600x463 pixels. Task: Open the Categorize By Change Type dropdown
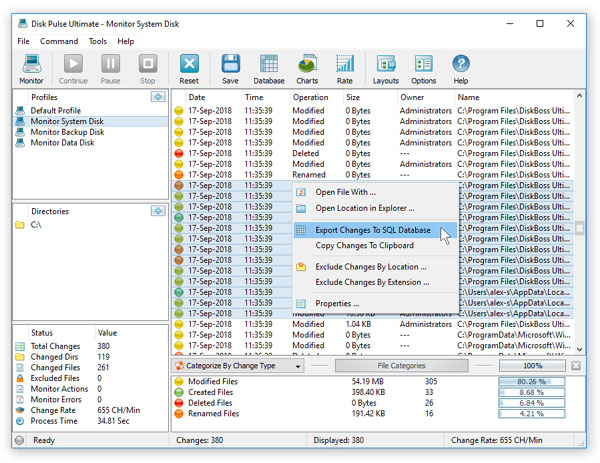[238, 366]
